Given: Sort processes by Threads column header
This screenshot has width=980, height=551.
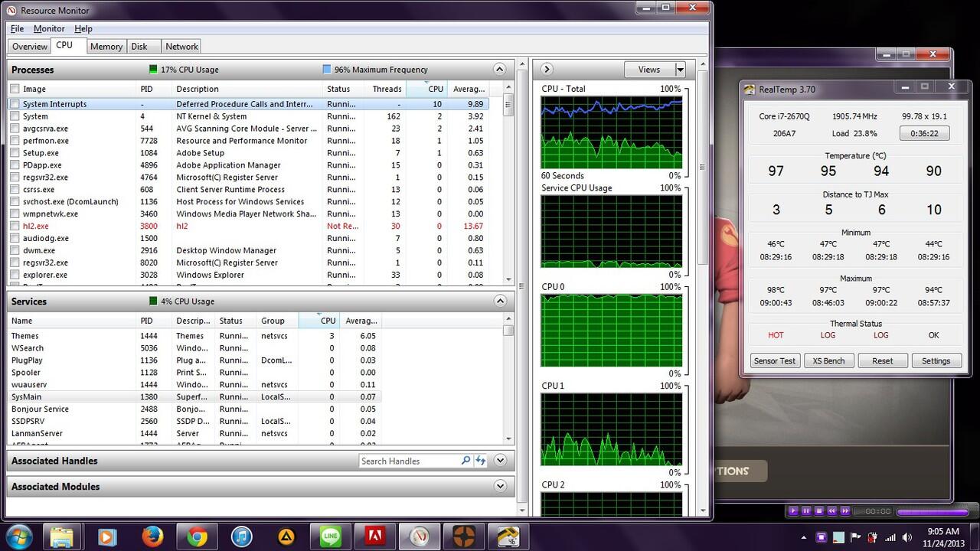Looking at the screenshot, I should 387,89.
